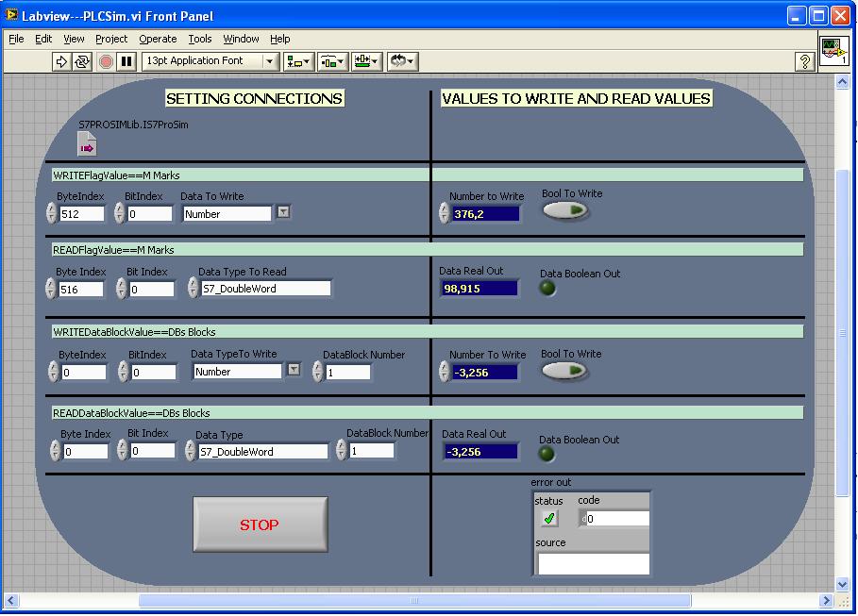
Task: Click the Abort Execution red icon
Action: click(x=106, y=61)
